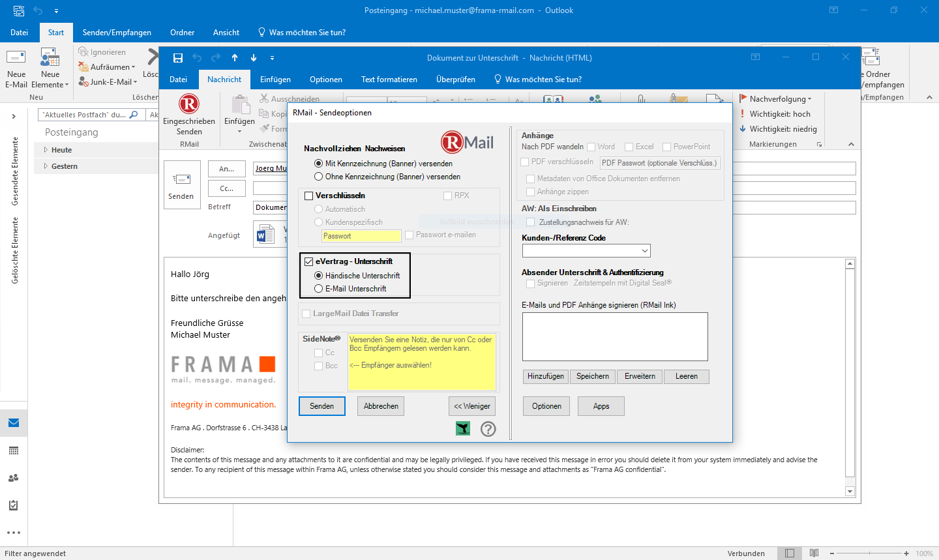The image size is (939, 560).
Task: Open the Mail view in Outlook navigation bar
Action: point(14,423)
